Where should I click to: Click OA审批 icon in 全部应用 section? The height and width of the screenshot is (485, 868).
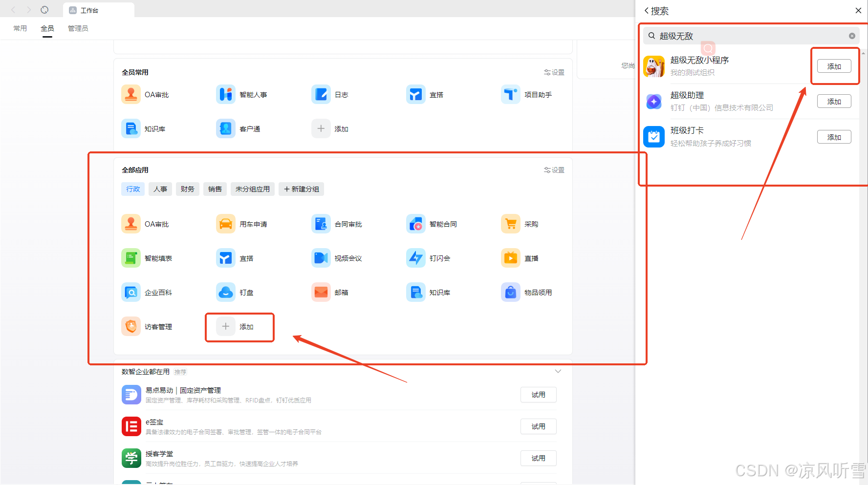[130, 224]
